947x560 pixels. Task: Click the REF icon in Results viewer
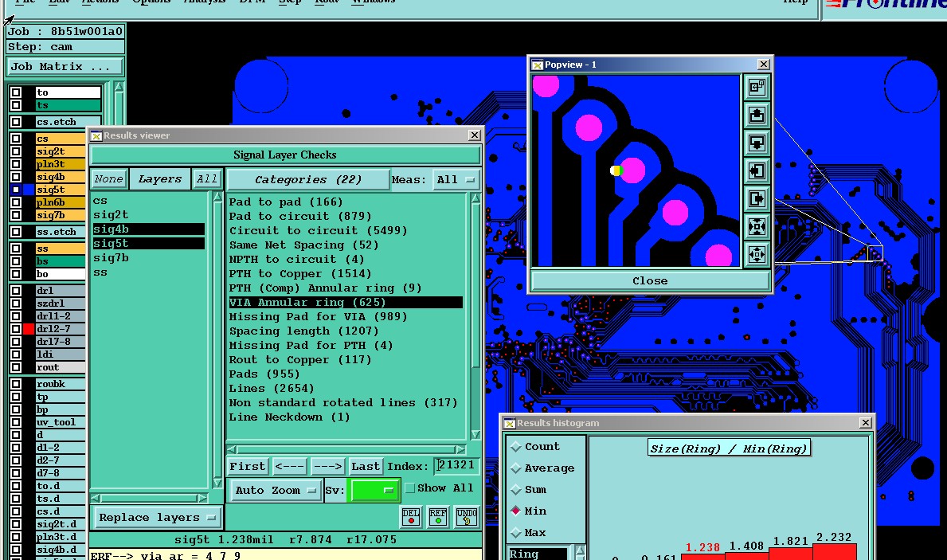[438, 516]
